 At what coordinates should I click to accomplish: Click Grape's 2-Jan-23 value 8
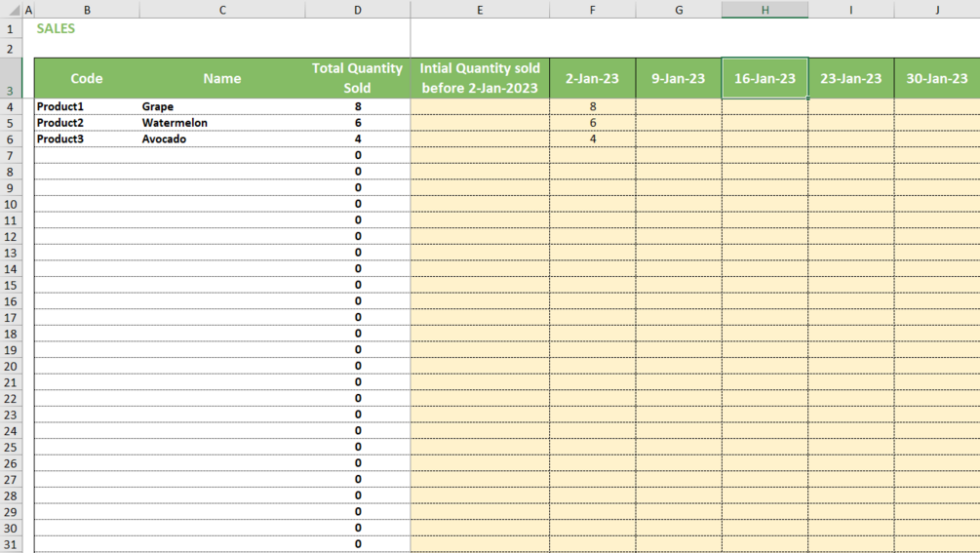point(593,107)
